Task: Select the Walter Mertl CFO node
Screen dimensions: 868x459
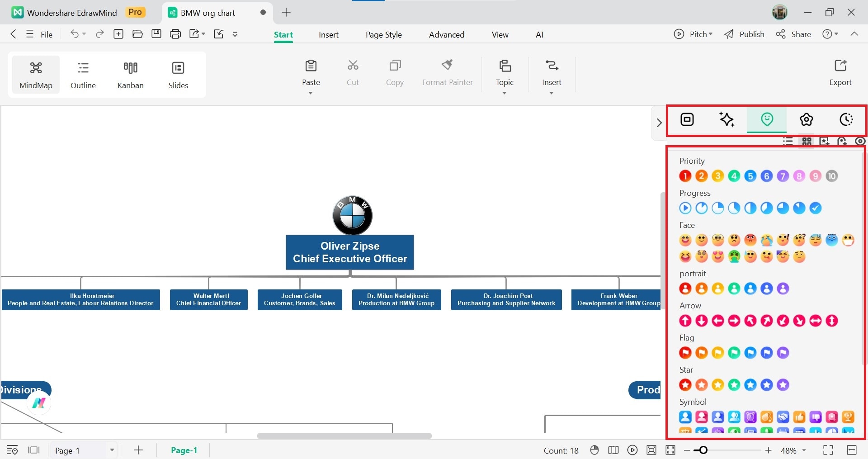Action: pos(209,299)
